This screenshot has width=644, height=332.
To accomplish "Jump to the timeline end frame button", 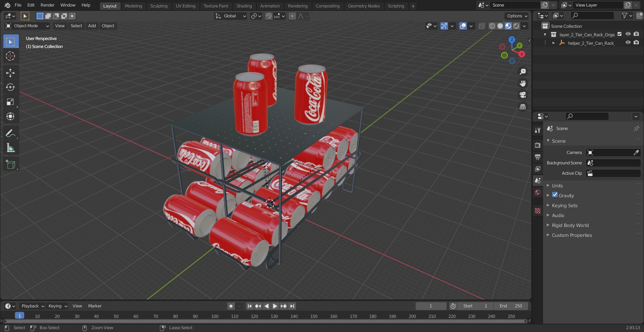I will 292,306.
